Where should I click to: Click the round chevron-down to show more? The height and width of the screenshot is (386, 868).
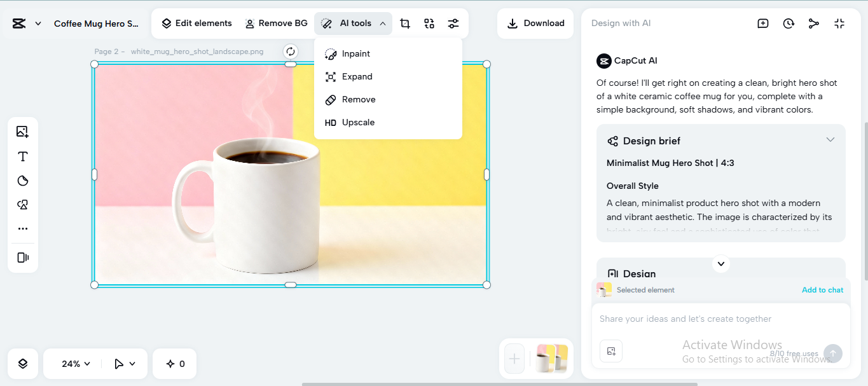720,263
